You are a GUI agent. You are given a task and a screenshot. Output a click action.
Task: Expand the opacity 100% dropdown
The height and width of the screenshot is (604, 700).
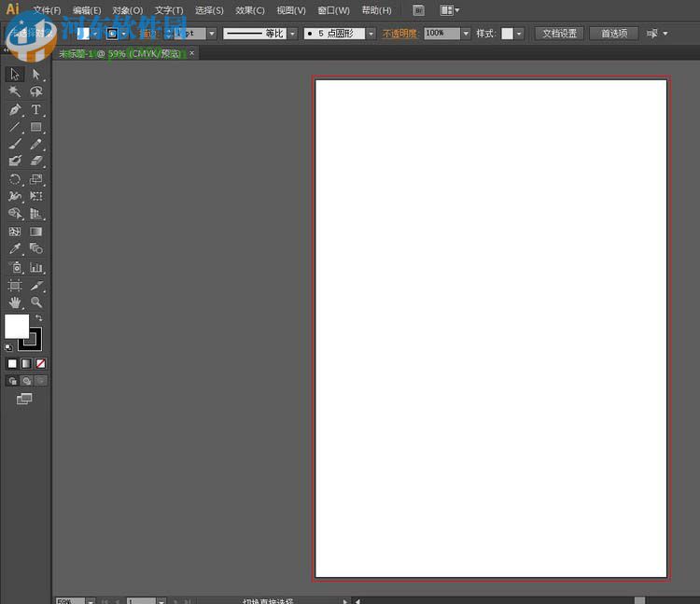tap(466, 34)
